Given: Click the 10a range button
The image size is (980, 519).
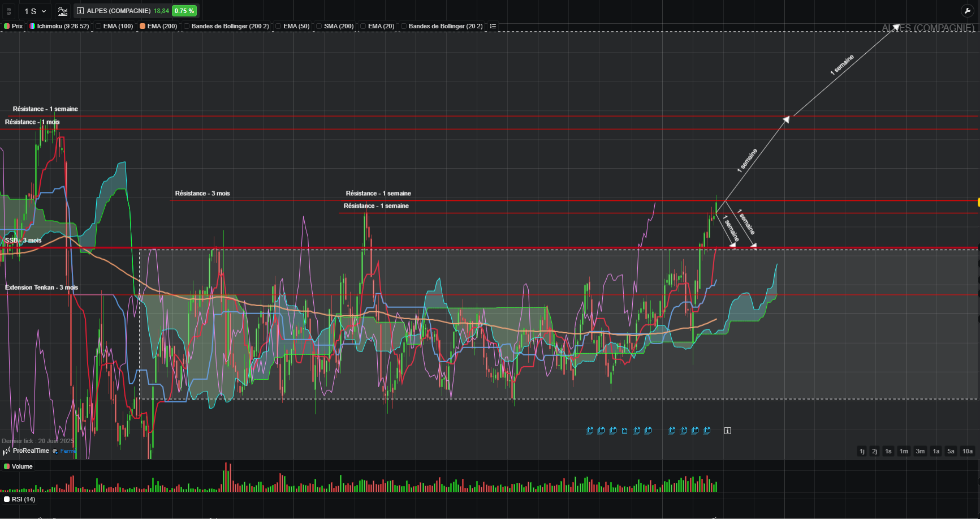Looking at the screenshot, I should (968, 451).
